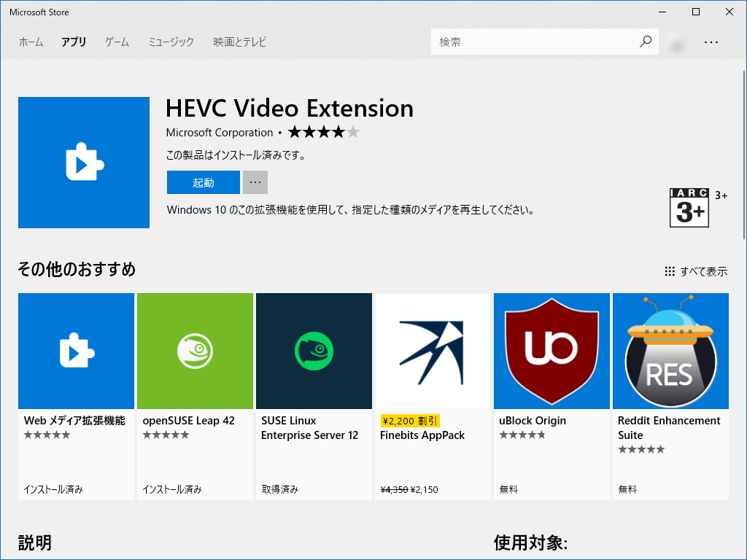This screenshot has height=560, width=747.
Task: Select the uBlock Origin shield icon
Action: [551, 351]
